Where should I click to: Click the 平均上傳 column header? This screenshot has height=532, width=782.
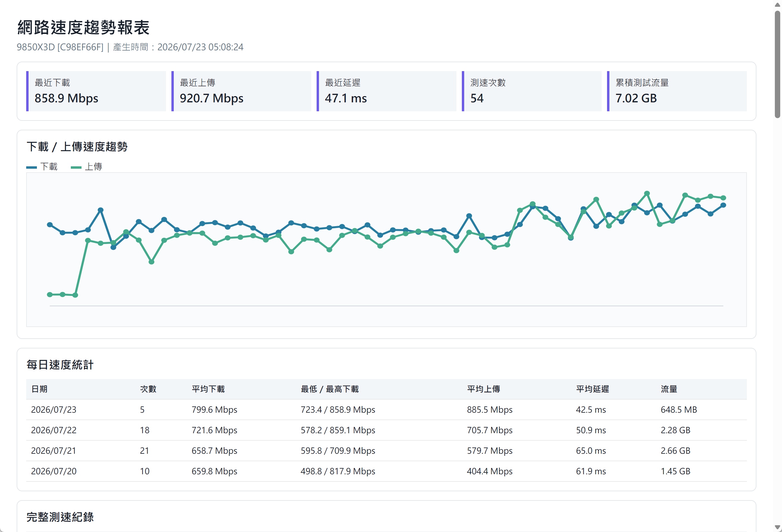(x=483, y=389)
